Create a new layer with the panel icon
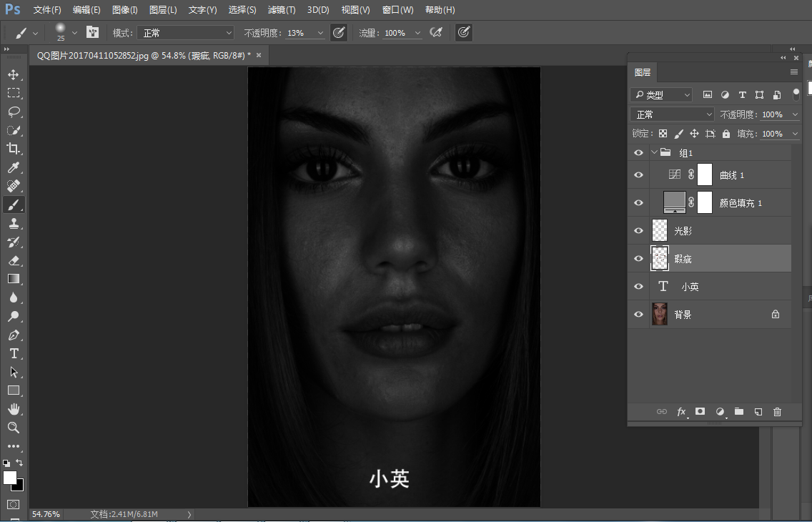This screenshot has width=812, height=522. coord(758,412)
